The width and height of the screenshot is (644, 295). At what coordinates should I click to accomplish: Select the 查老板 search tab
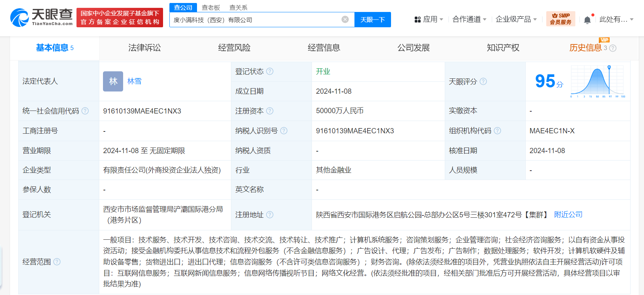pos(211,7)
